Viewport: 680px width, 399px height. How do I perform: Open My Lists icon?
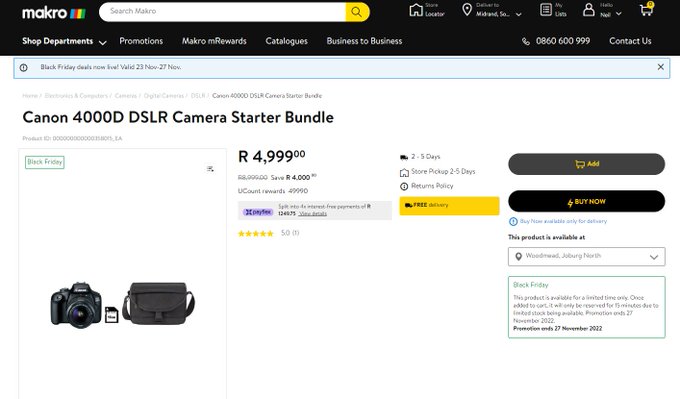click(x=546, y=10)
